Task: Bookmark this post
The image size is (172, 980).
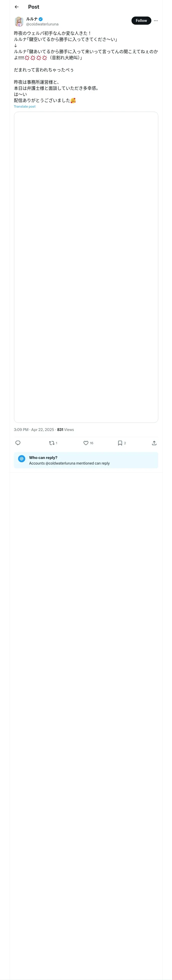Action: point(120,443)
